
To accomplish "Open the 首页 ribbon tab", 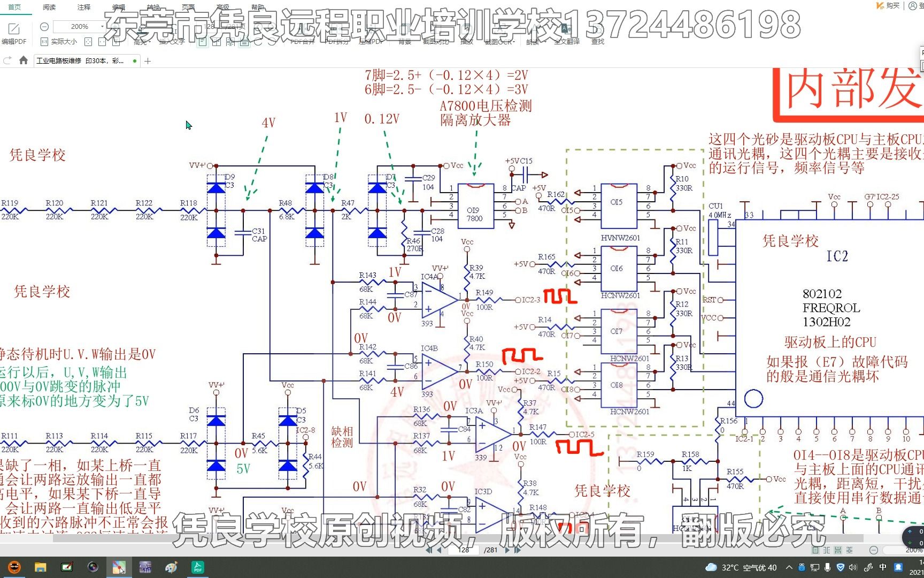I will click(x=14, y=7).
